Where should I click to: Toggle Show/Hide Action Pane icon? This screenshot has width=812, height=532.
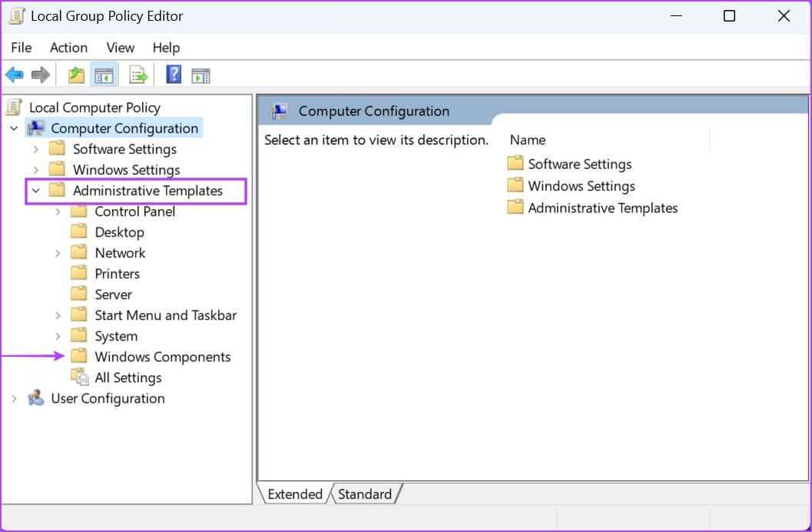tap(201, 75)
